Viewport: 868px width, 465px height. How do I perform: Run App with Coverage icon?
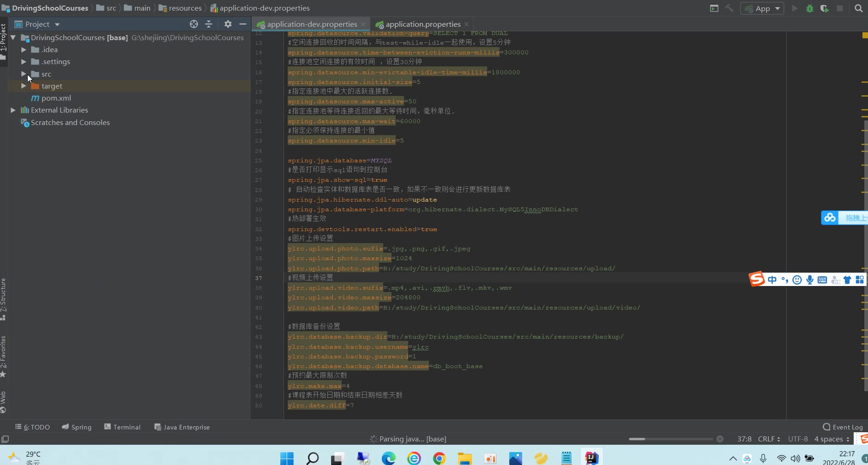pyautogui.click(x=824, y=8)
